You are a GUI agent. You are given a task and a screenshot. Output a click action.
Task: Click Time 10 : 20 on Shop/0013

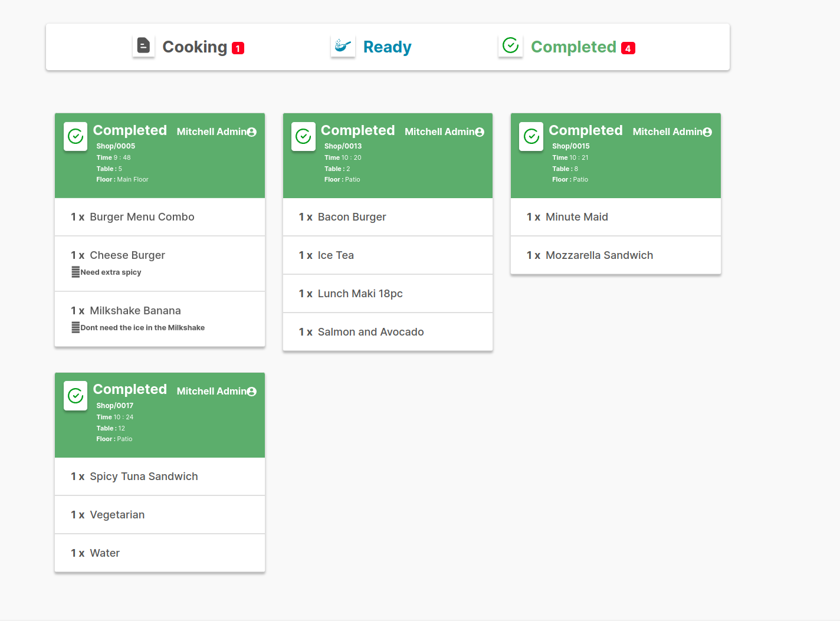[x=343, y=157]
